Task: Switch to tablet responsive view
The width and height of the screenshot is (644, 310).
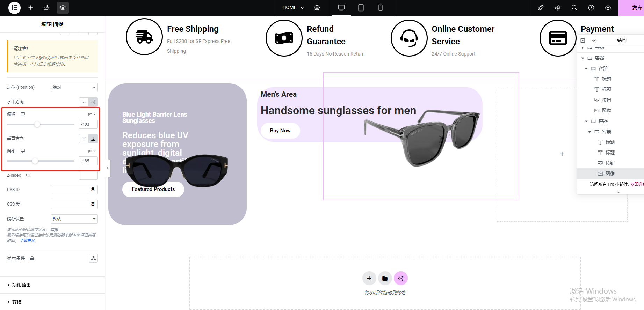Action: (x=361, y=8)
